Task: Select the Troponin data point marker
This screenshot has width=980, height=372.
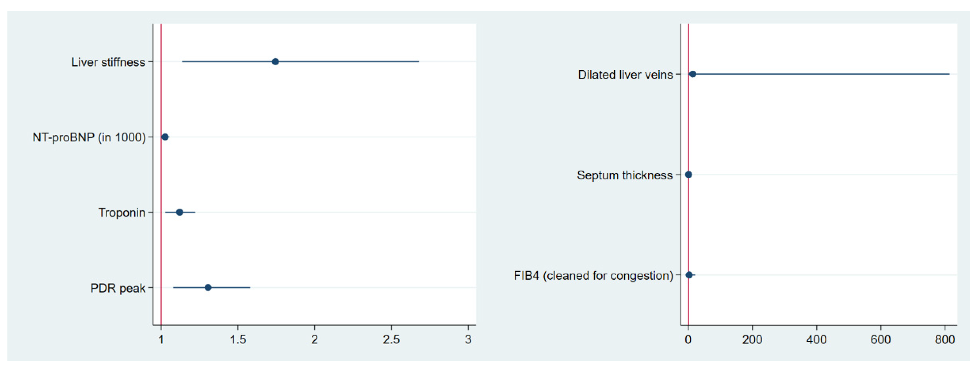Action: pyautogui.click(x=179, y=212)
